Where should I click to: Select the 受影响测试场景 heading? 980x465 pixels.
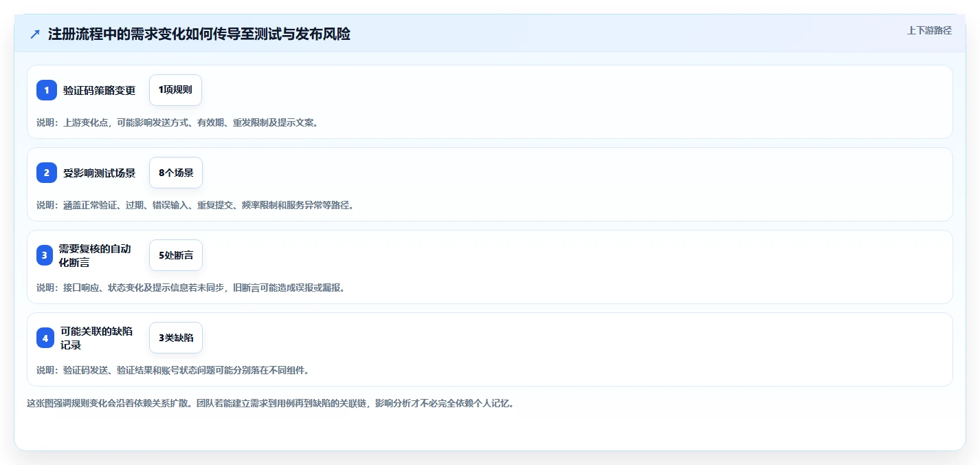(100, 173)
